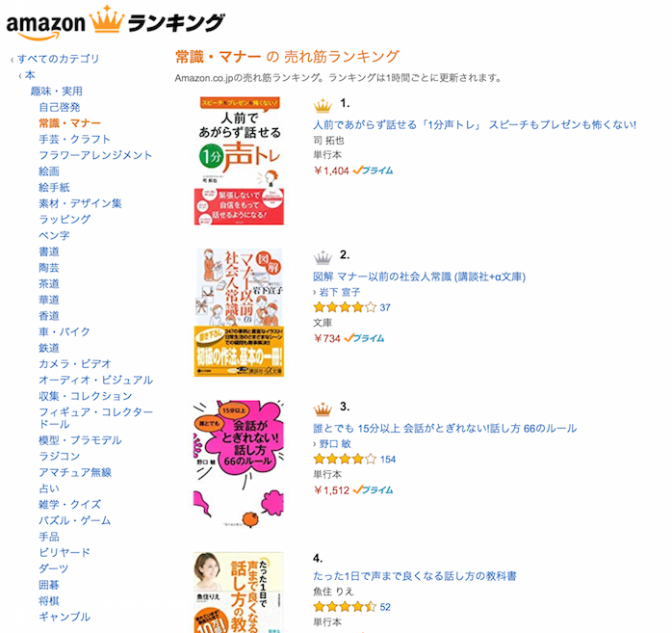
Task: Open the 52 reviews count link
Action: [385, 607]
